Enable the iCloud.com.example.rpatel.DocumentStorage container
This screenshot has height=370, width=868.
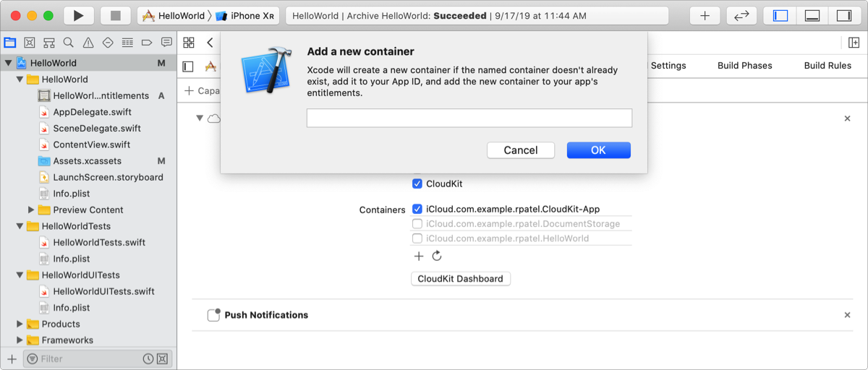coord(417,224)
